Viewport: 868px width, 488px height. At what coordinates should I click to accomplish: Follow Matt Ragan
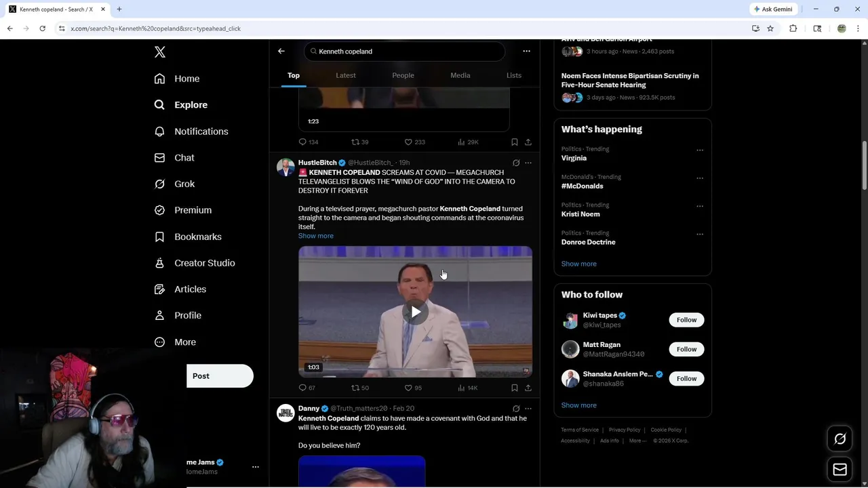[x=686, y=349]
